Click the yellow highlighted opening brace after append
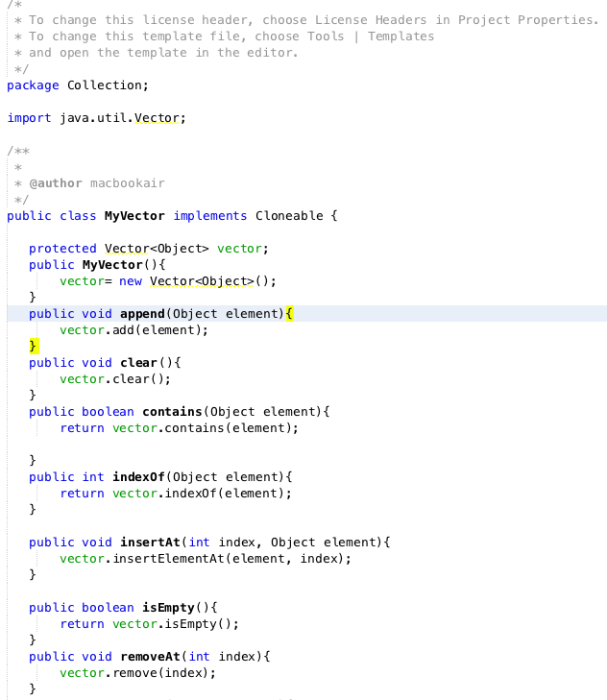Image resolution: width=607 pixels, height=700 pixels. pos(289,314)
